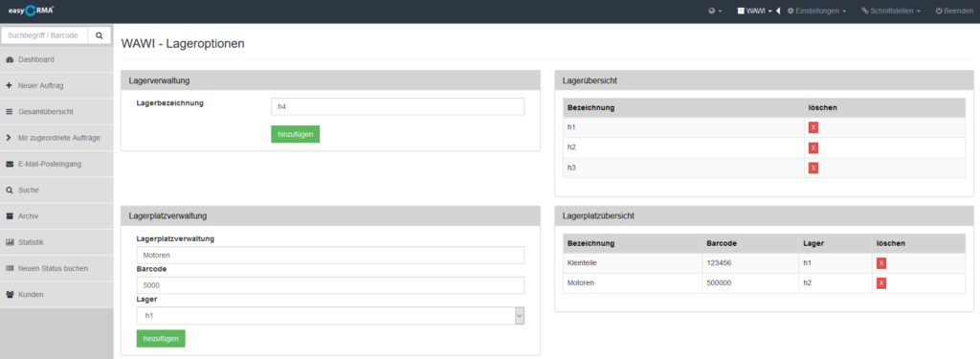Click the Archiv box icon

10,215
